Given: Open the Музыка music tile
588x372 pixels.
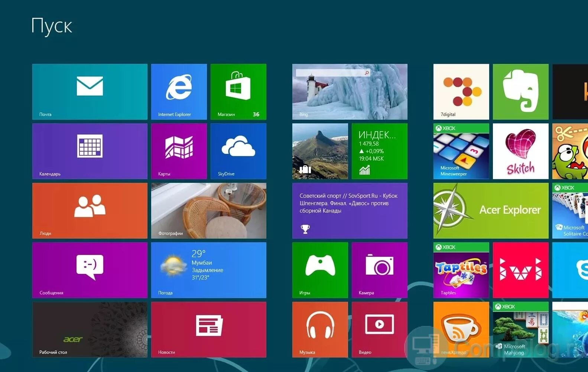Looking at the screenshot, I should 320,330.
